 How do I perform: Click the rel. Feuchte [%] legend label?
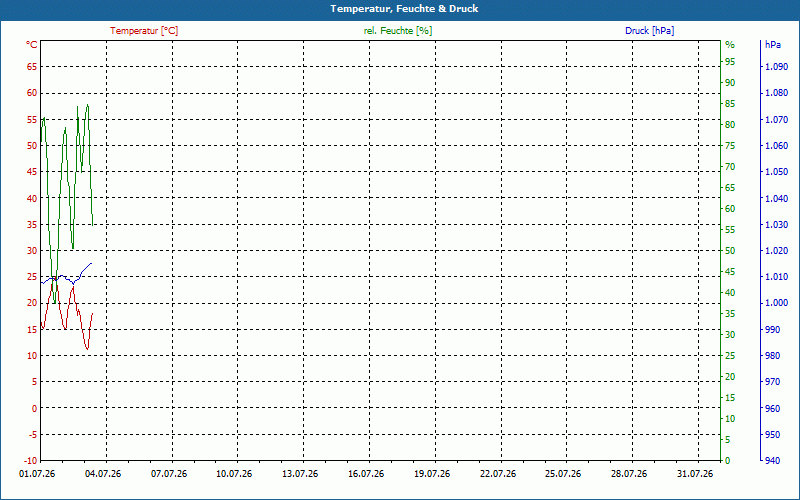click(398, 31)
